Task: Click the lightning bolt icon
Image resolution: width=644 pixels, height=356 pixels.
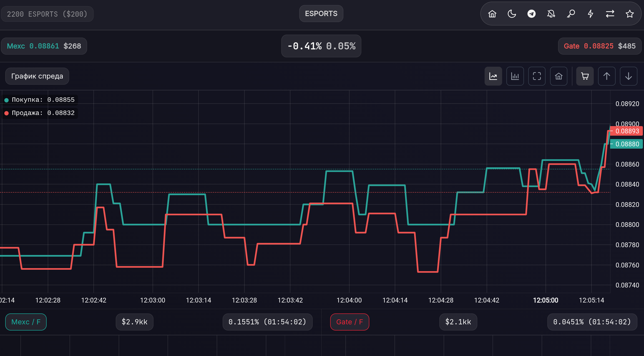Action: click(590, 14)
